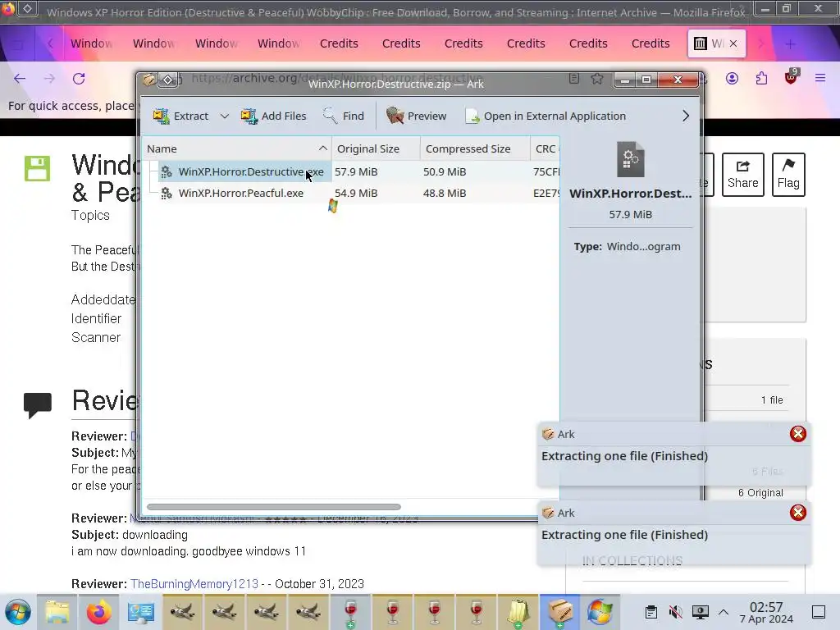Click the 48.8 MiB compressed size cell
The image size is (840, 630).
point(445,193)
